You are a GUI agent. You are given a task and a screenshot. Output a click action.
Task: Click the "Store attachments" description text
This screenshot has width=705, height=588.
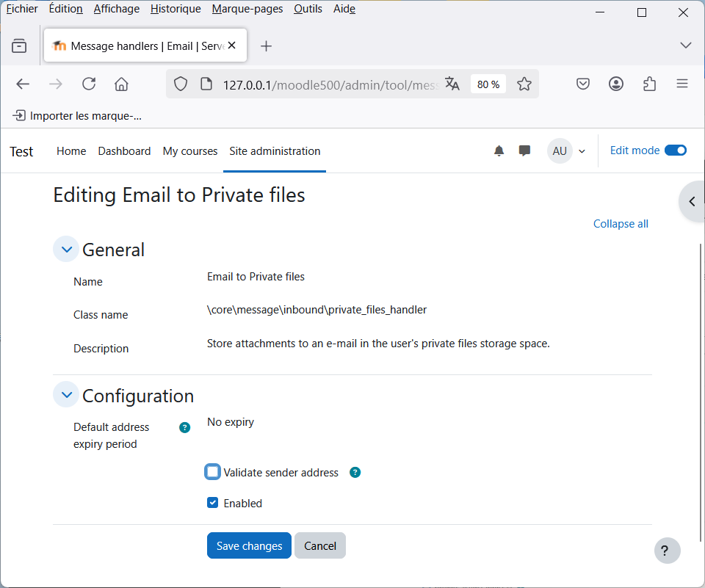[x=379, y=344]
